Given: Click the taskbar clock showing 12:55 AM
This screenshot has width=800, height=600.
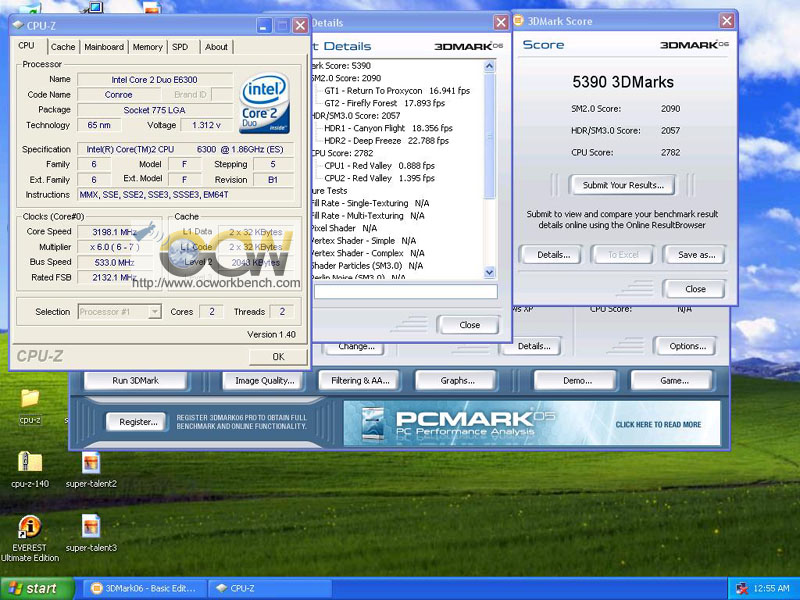Looking at the screenshot, I should (771, 589).
